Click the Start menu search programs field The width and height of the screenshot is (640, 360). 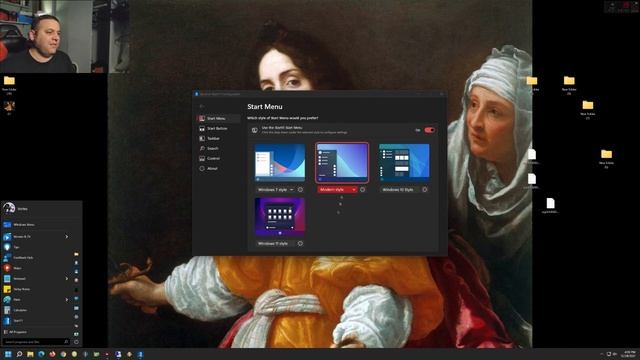36,342
